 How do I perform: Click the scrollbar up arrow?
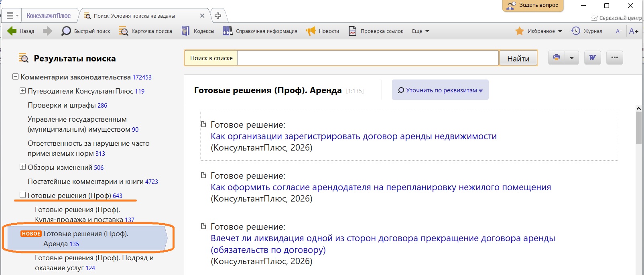pyautogui.click(x=639, y=108)
